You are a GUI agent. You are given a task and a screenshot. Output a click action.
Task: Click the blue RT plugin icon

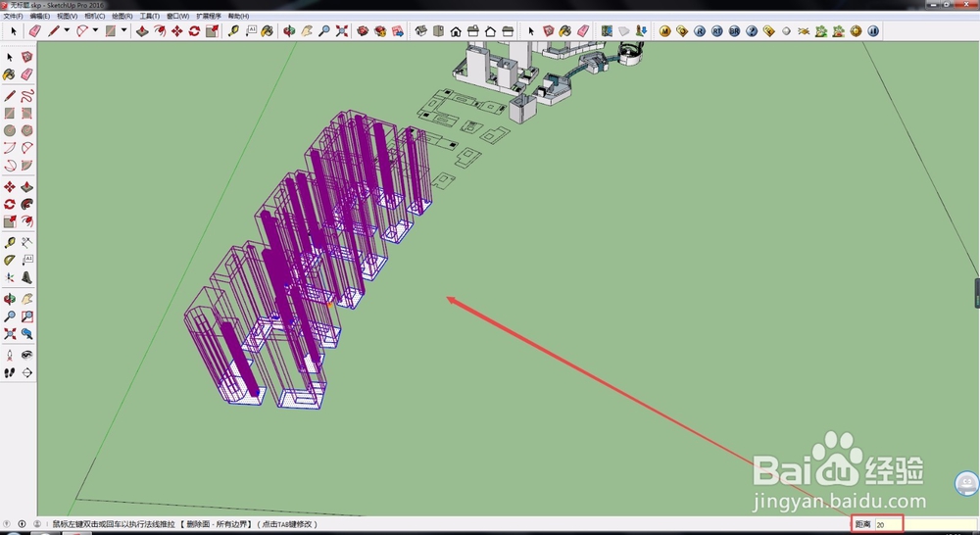coord(717,30)
